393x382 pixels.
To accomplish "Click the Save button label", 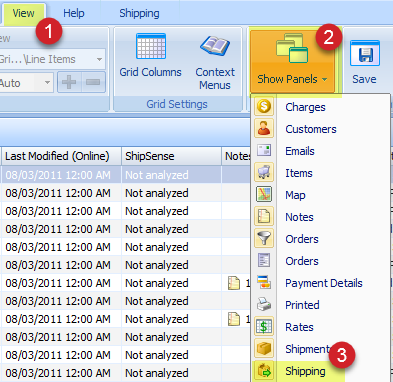I will tap(364, 79).
